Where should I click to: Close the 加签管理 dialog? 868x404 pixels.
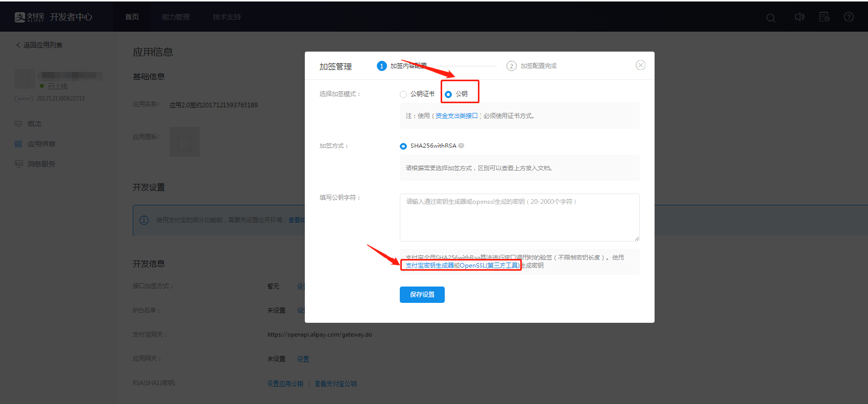click(x=640, y=65)
